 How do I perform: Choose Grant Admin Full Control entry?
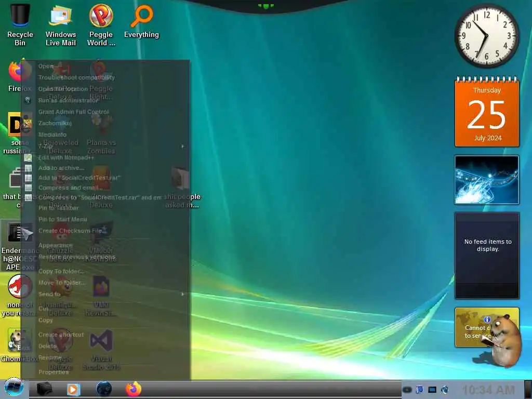[105, 112]
